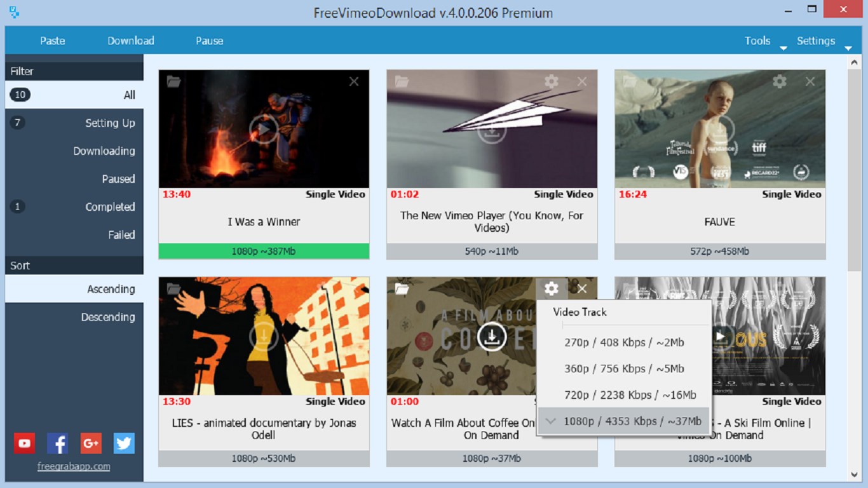Start download on New Vimeo Player thumbnail
Image resolution: width=868 pixels, height=488 pixels.
pyautogui.click(x=492, y=130)
